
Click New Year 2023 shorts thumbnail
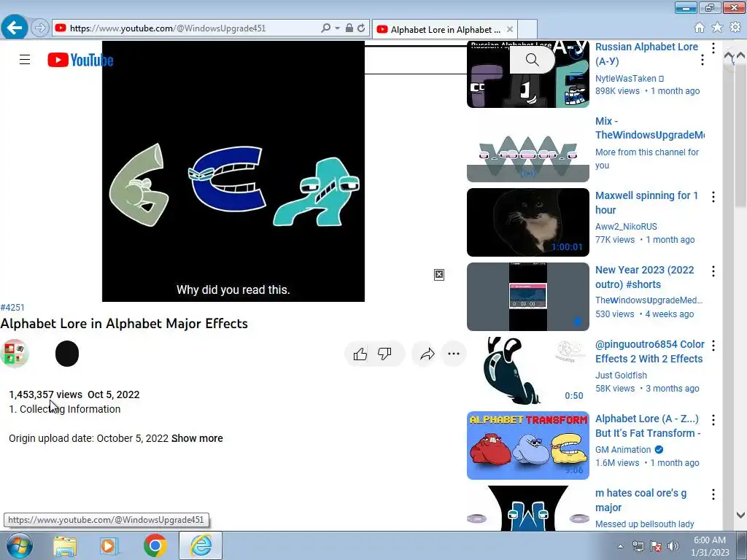point(528,297)
